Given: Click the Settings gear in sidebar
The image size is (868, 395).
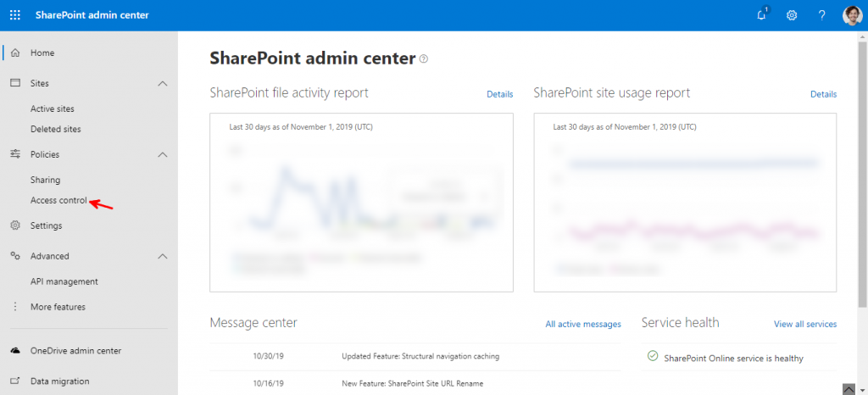Looking at the screenshot, I should pyautogui.click(x=15, y=225).
